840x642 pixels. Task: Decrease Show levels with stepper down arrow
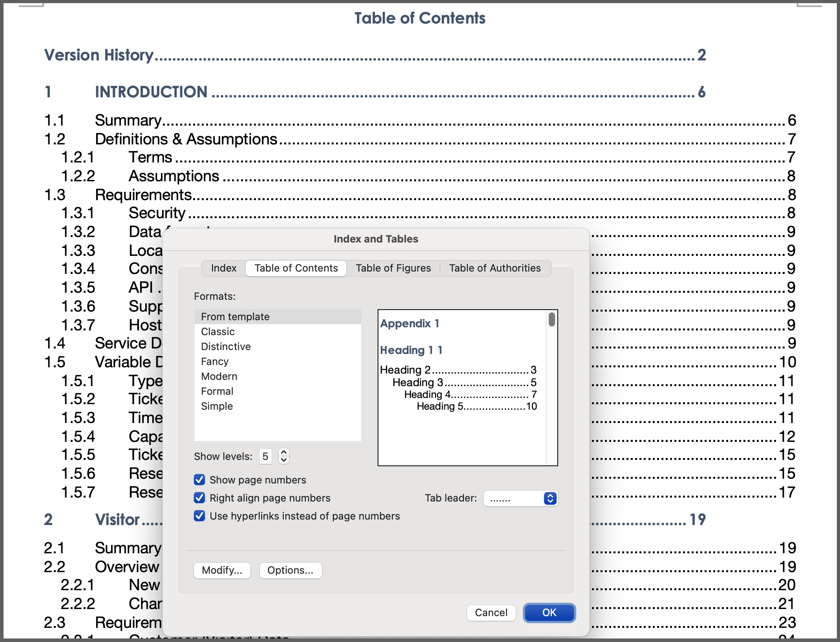pyautogui.click(x=283, y=460)
